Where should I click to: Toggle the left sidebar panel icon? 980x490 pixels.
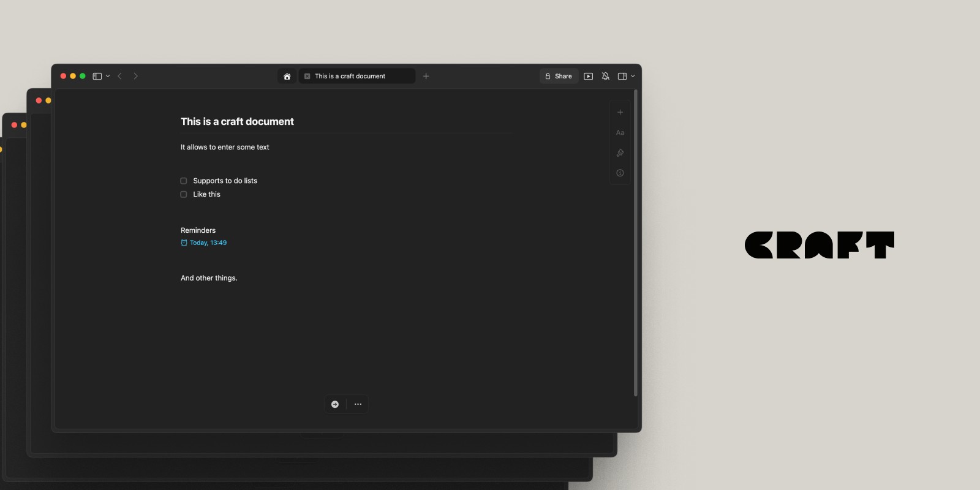(97, 76)
